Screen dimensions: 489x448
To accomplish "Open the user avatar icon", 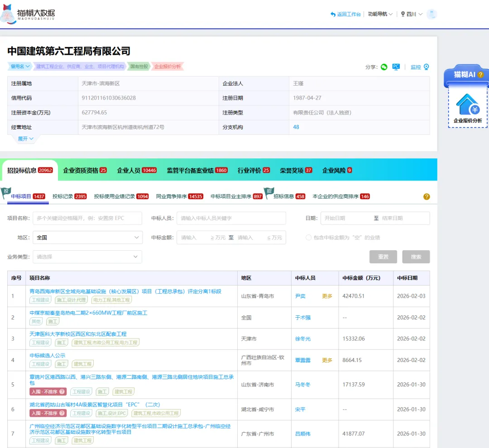I will tap(431, 14).
